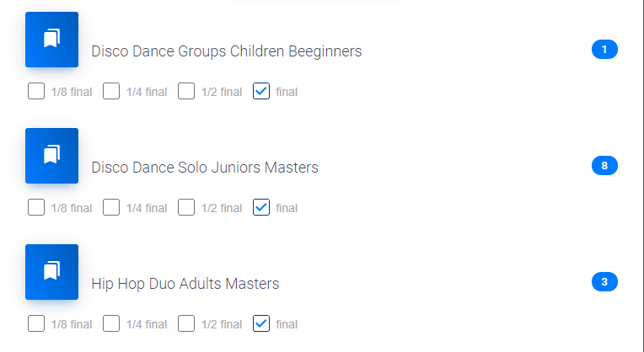Uncheck final for Hip Hop Duo Adults Masters

(x=261, y=323)
